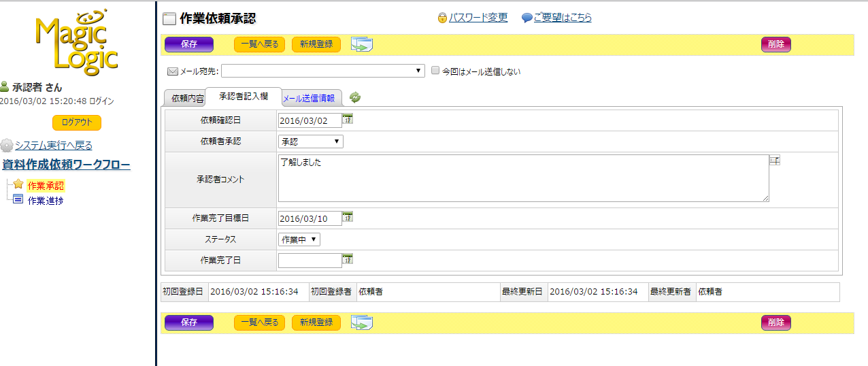Open the パスワード変更 link
The height and width of the screenshot is (366, 868).
(x=478, y=18)
